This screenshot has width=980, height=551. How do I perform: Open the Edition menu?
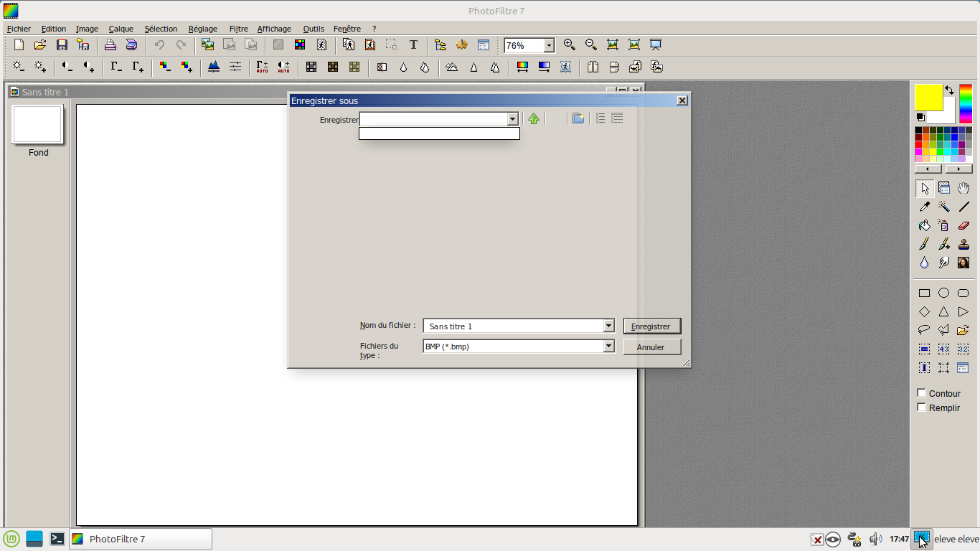(x=53, y=29)
